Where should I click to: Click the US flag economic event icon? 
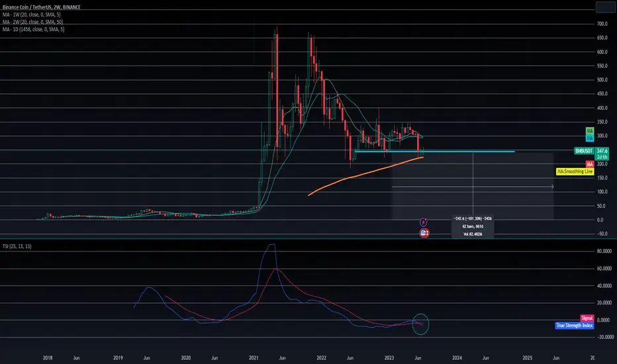tap(424, 233)
